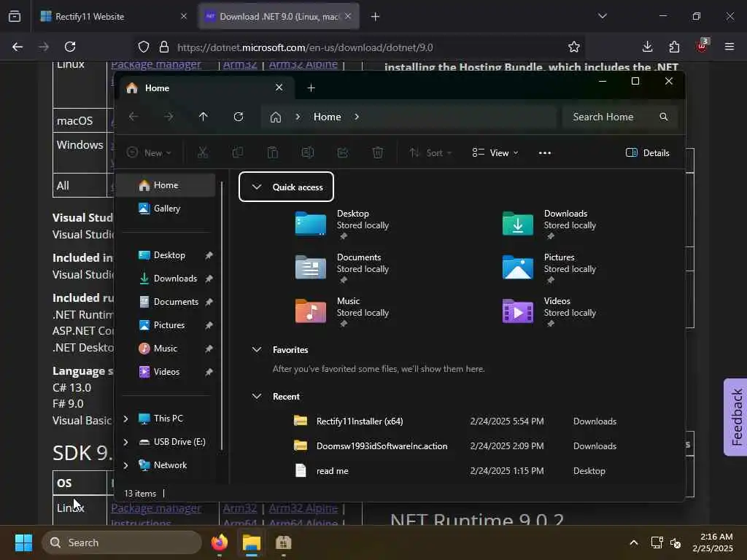Click Firefox's Downloads arrow icon
The height and width of the screenshot is (560, 747).
647,47
